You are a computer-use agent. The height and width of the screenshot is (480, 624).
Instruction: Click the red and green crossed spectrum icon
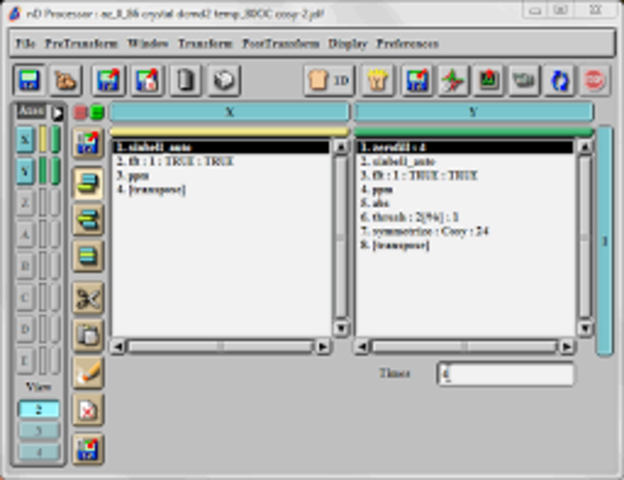453,80
